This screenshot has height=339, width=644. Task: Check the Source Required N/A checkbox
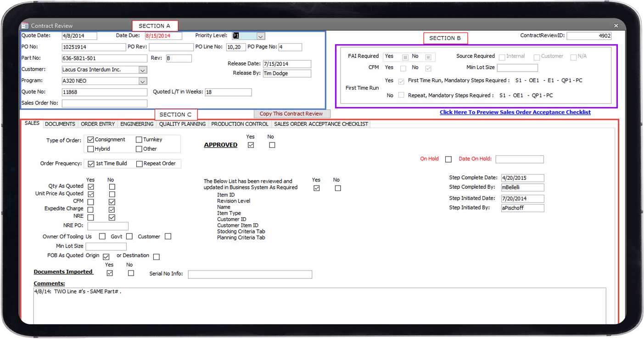click(x=574, y=57)
